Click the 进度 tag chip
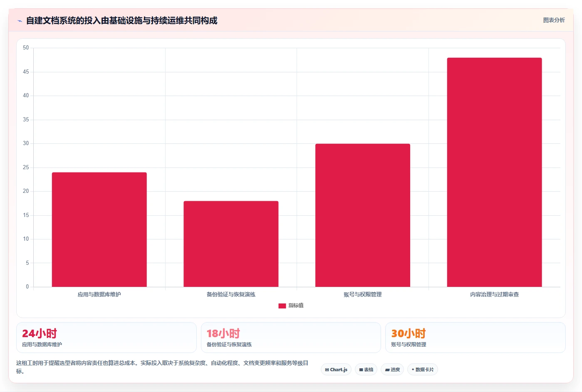 [392, 370]
